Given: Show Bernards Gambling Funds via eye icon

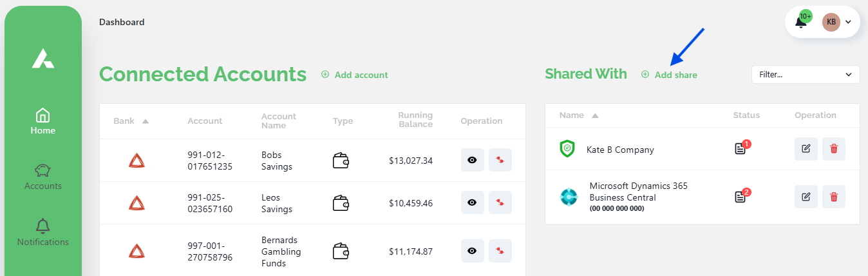Looking at the screenshot, I should 472,251.
